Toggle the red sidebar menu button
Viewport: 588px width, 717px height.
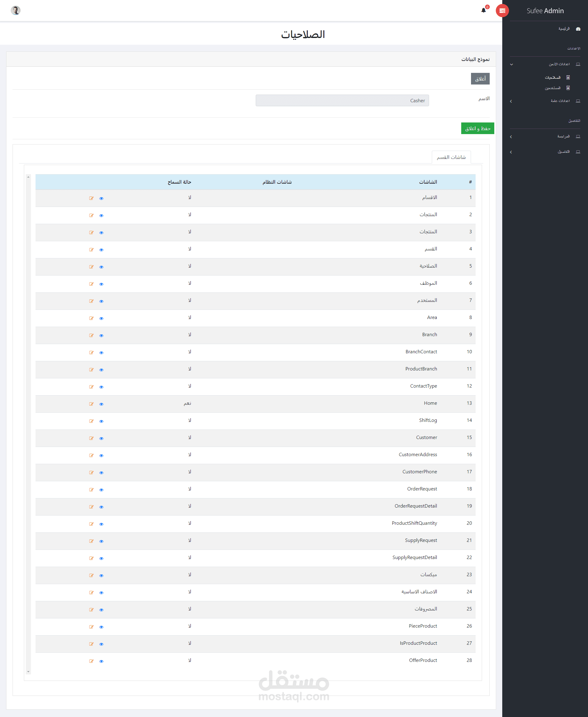coord(502,11)
